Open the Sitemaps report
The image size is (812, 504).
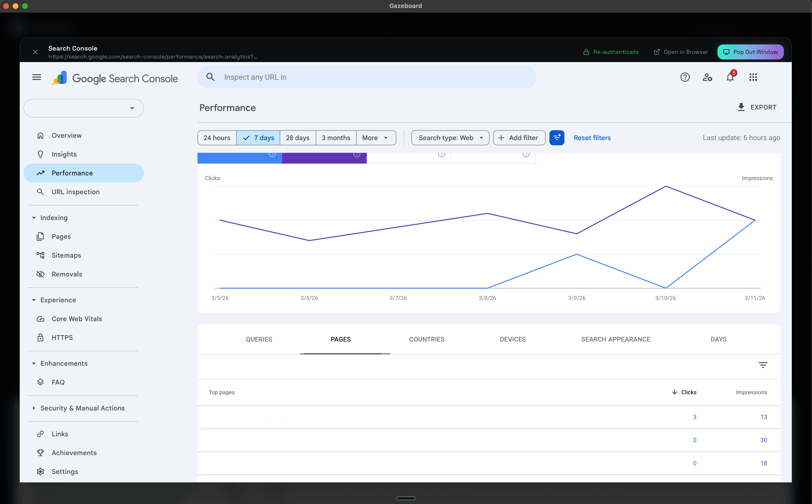pyautogui.click(x=66, y=255)
